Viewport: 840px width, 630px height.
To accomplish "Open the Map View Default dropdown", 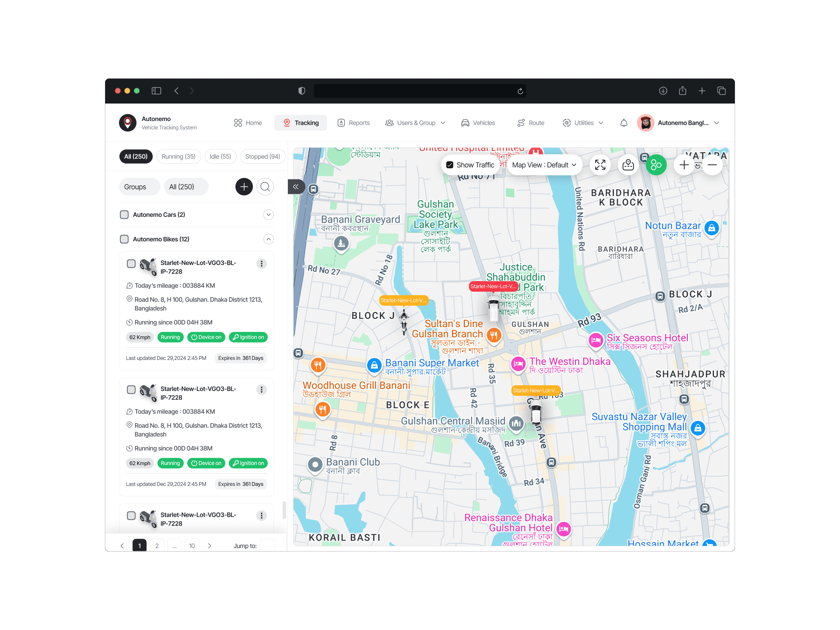I will click(x=544, y=165).
